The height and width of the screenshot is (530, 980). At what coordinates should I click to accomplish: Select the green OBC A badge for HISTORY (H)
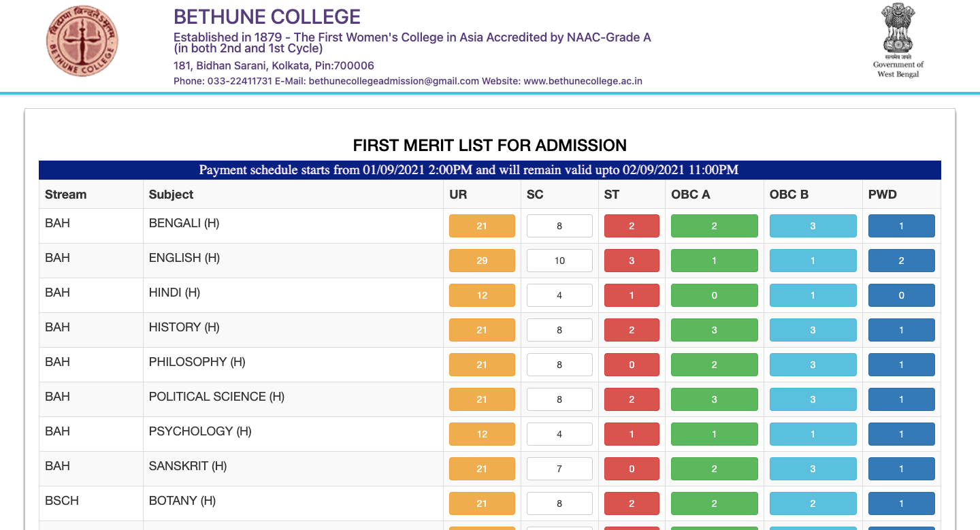(x=714, y=329)
